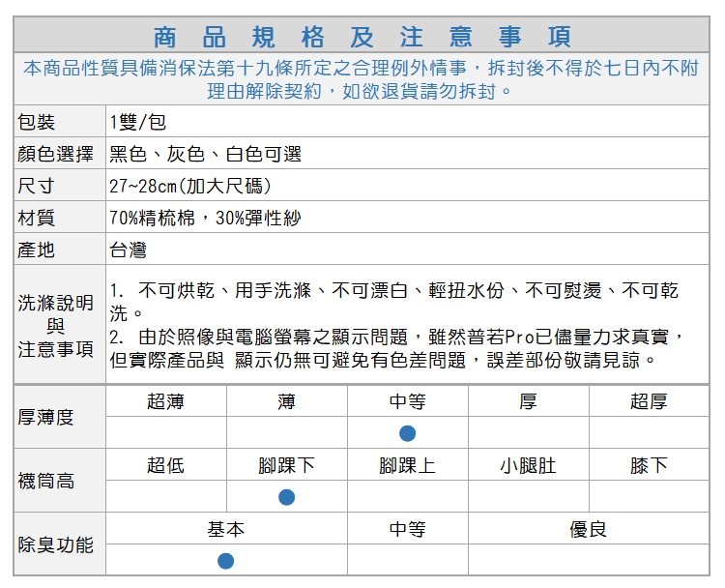Click the 除臭功能 row label
The height and width of the screenshot is (588, 725).
55,545
